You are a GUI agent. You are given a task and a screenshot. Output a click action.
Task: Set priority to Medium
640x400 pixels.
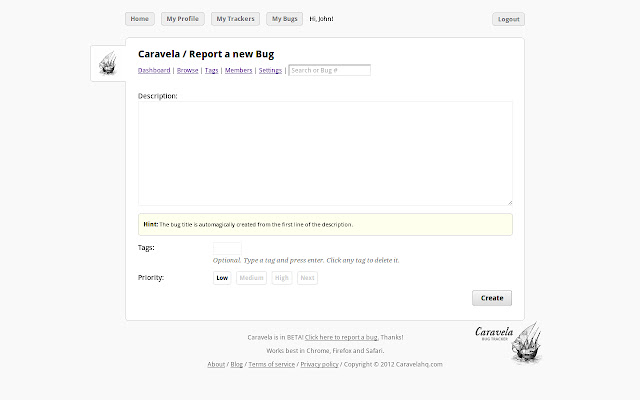251,278
